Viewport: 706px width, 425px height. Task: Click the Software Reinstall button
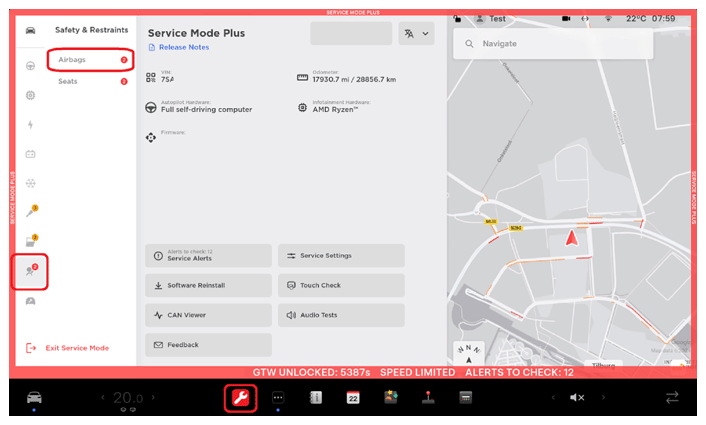pyautogui.click(x=208, y=285)
